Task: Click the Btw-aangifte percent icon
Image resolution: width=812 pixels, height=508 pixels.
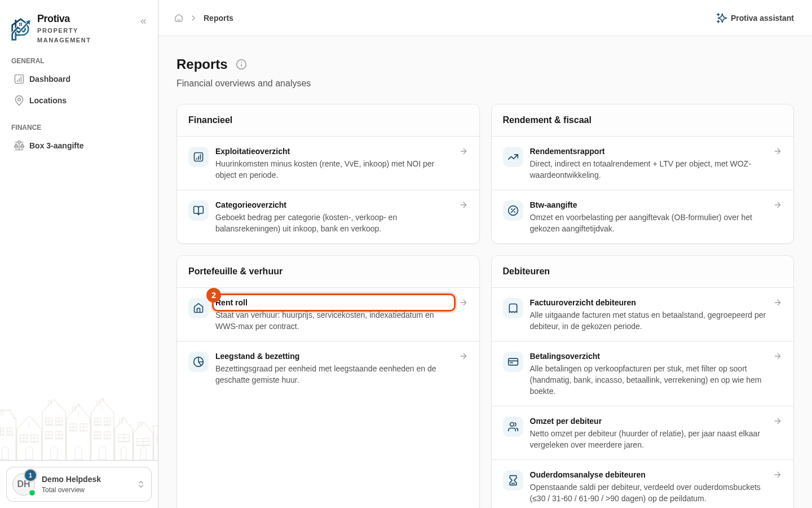Action: click(513, 211)
